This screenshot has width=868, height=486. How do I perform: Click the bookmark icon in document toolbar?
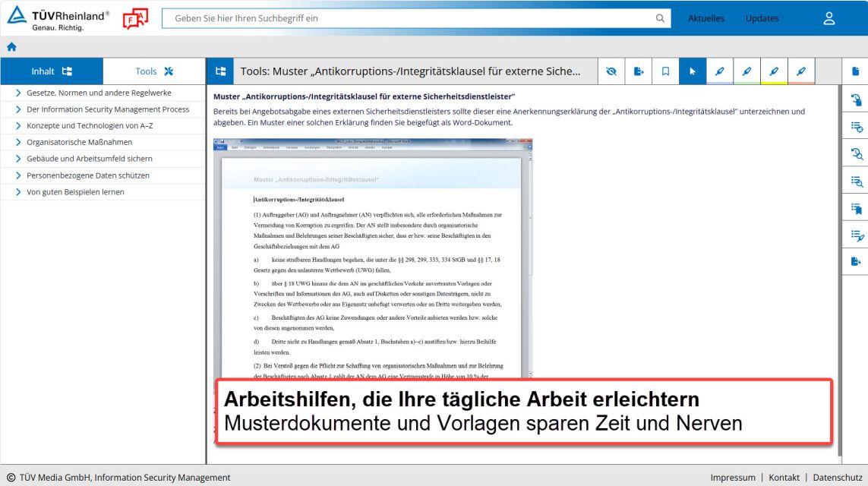(x=665, y=71)
